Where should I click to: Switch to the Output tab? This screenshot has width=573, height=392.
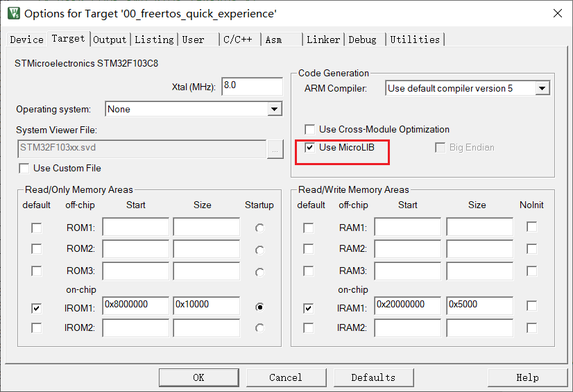click(110, 40)
